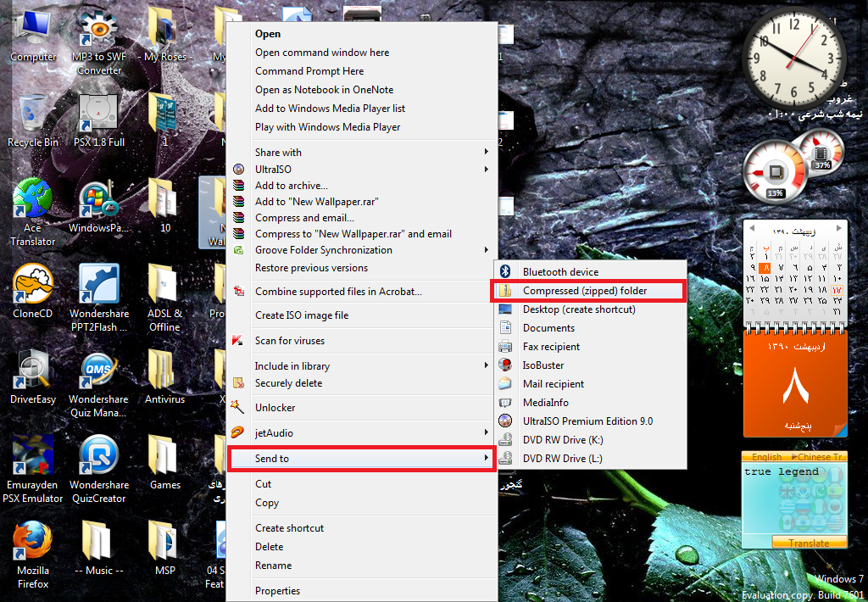The height and width of the screenshot is (602, 868).
Task: Open the Mozilla Firefox desktop icon
Action: pyautogui.click(x=33, y=543)
